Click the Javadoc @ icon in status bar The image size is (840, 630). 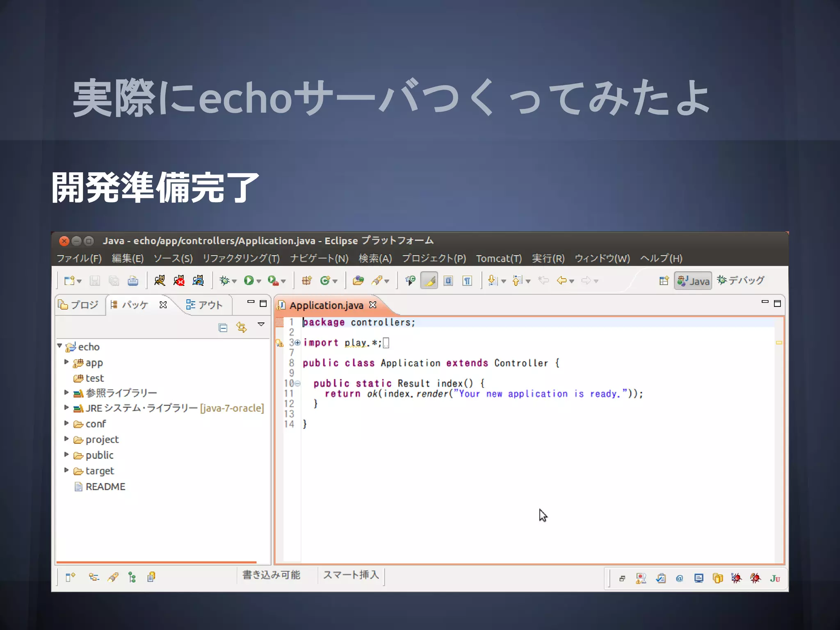click(x=680, y=578)
